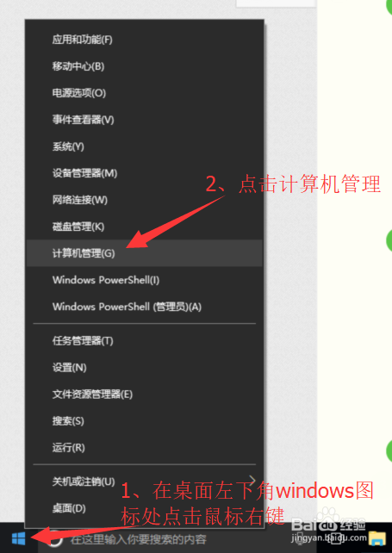The image size is (392, 553).
Task: Choose 移动中心(B) in the menu
Action: (145, 66)
